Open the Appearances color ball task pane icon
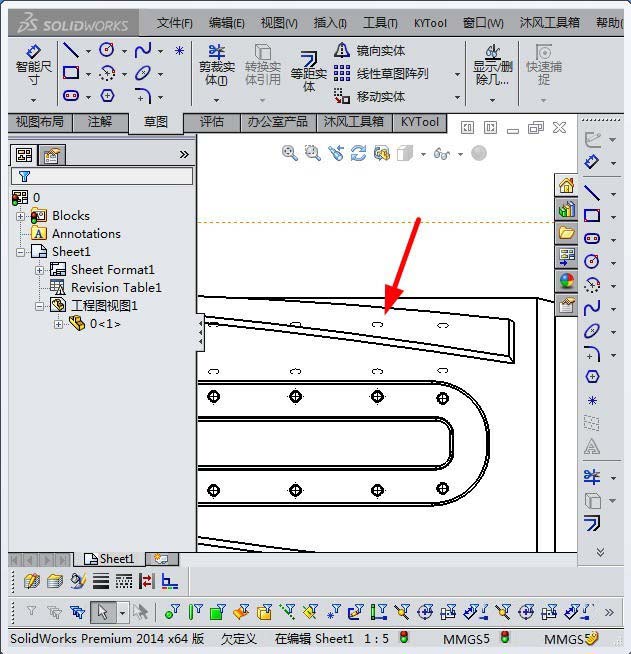Screen dimensions: 631x654 pos(566,281)
